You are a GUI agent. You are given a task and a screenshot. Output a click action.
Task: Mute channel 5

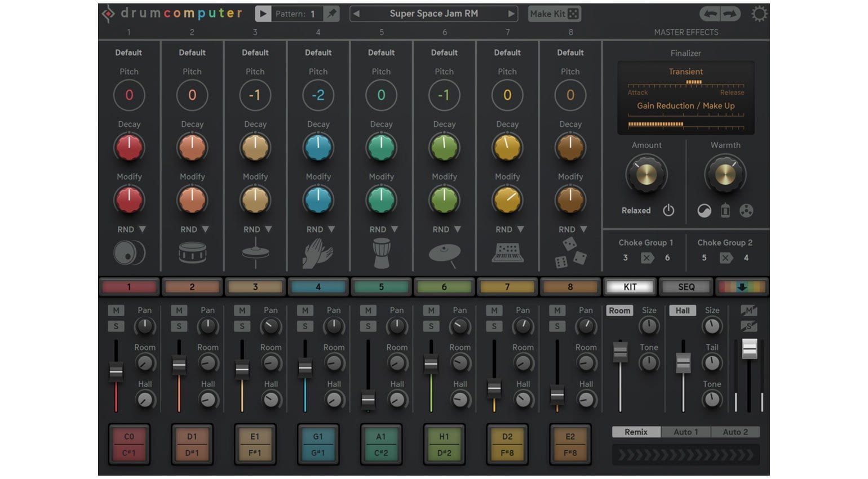pos(368,311)
